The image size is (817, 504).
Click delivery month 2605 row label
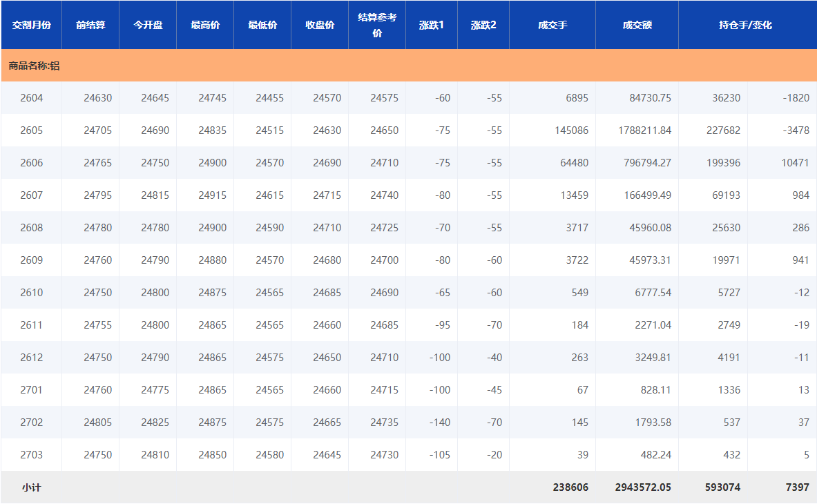tap(31, 130)
